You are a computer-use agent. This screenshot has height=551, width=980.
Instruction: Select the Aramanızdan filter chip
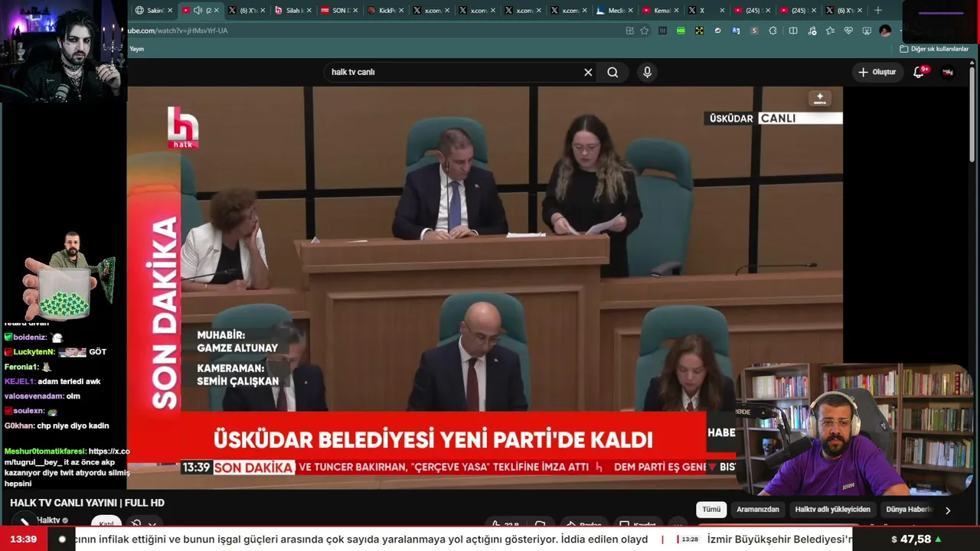(758, 510)
